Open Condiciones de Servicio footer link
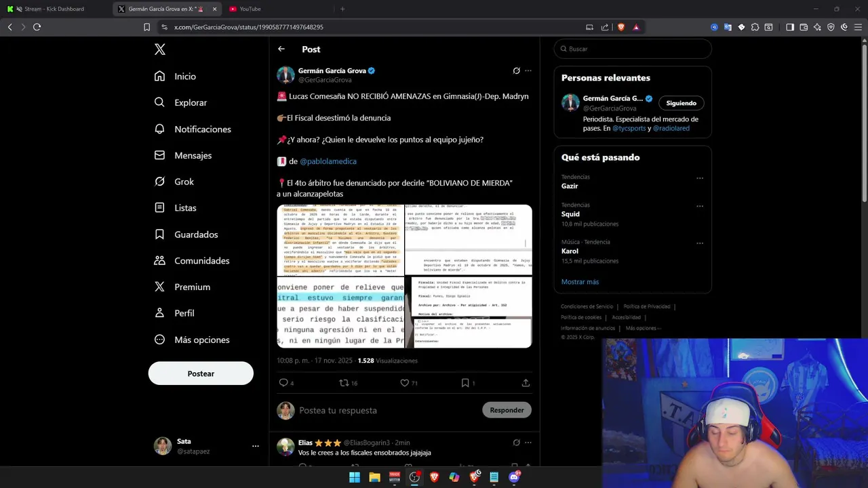 click(x=587, y=306)
